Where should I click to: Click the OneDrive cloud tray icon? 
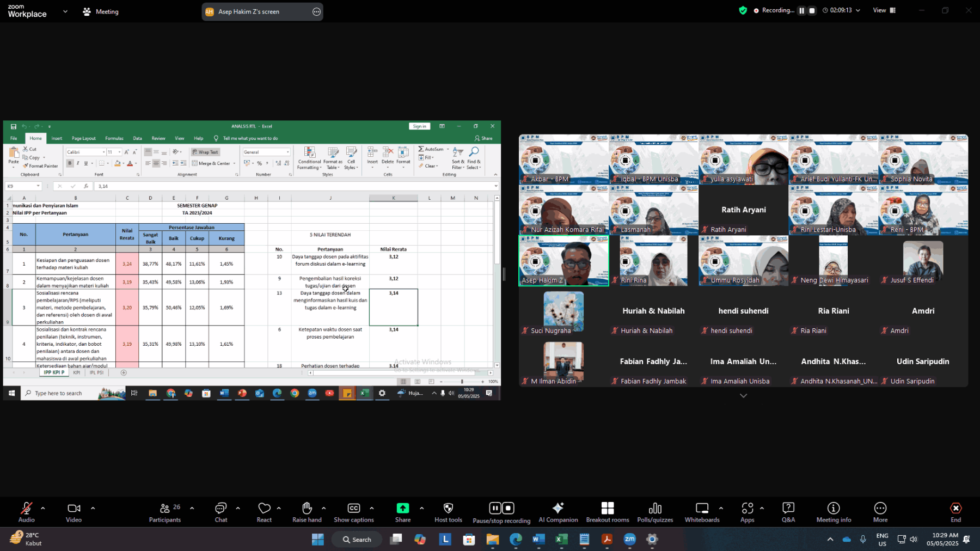tap(847, 540)
